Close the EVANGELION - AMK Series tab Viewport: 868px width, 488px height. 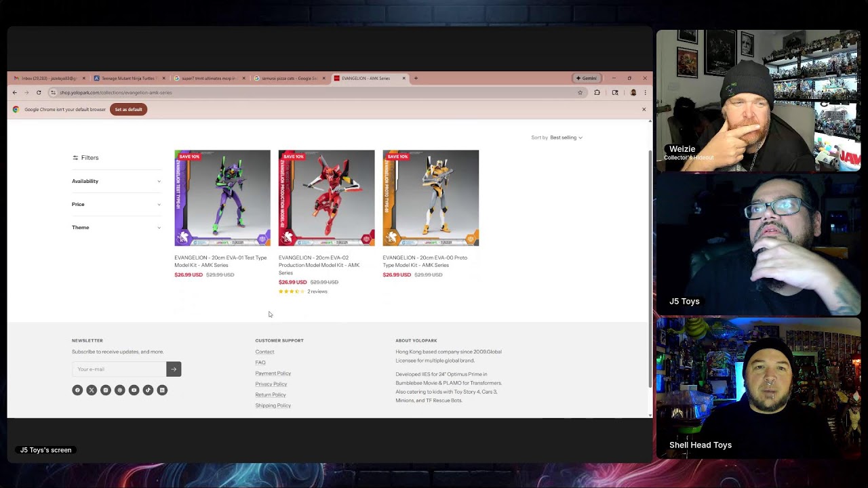click(403, 78)
